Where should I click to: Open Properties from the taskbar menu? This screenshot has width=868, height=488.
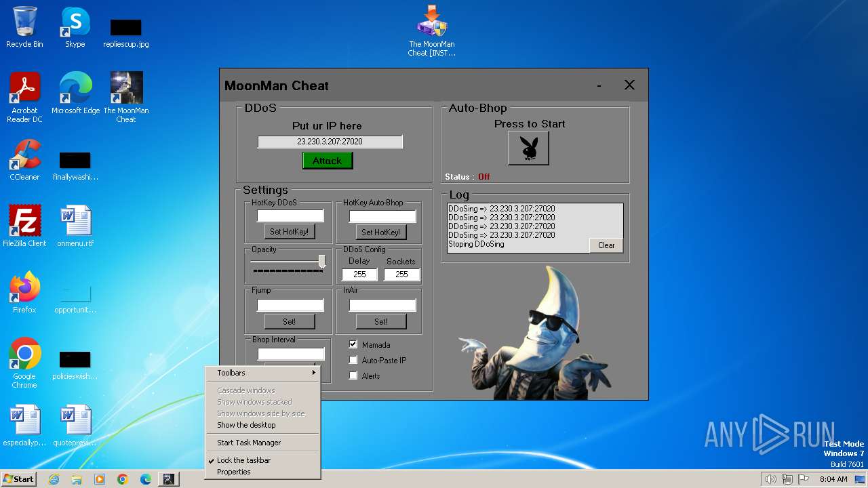click(x=262, y=472)
